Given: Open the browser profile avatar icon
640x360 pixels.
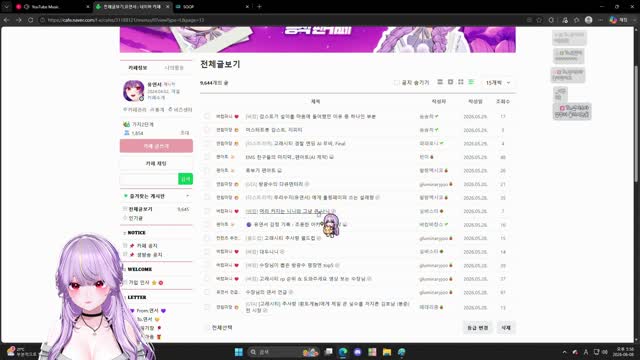Looking at the screenshot, I should (x=589, y=20).
